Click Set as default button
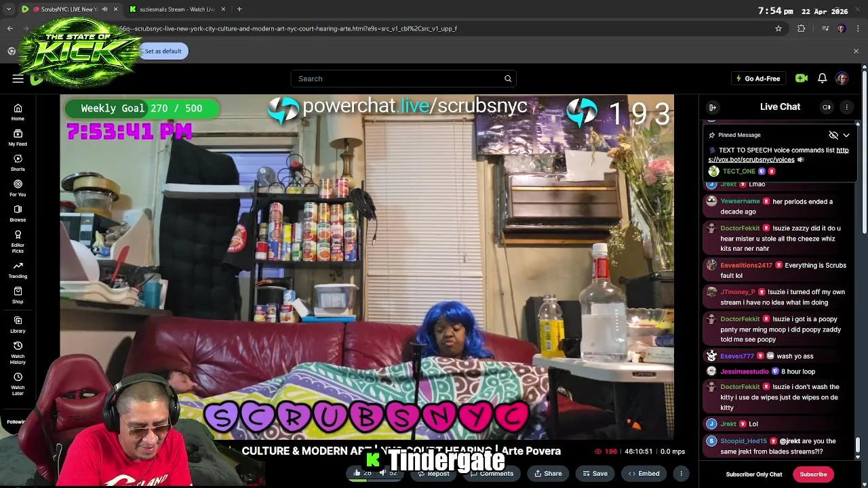 pos(163,51)
